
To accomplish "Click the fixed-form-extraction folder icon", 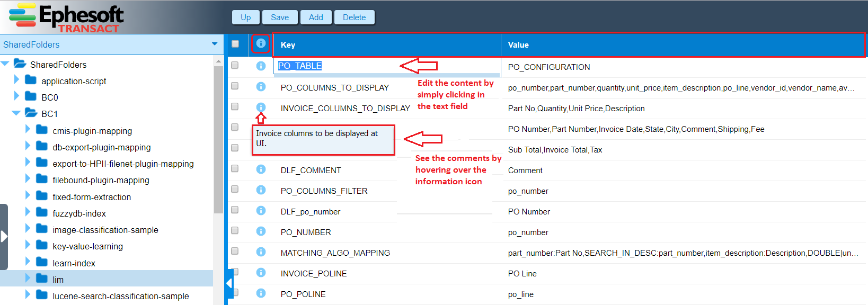I will point(42,196).
